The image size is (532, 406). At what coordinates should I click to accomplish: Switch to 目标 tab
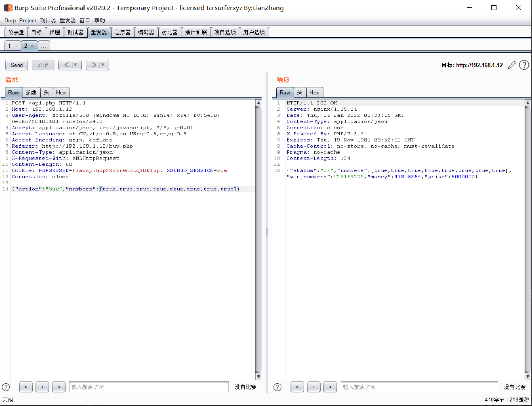pyautogui.click(x=36, y=32)
